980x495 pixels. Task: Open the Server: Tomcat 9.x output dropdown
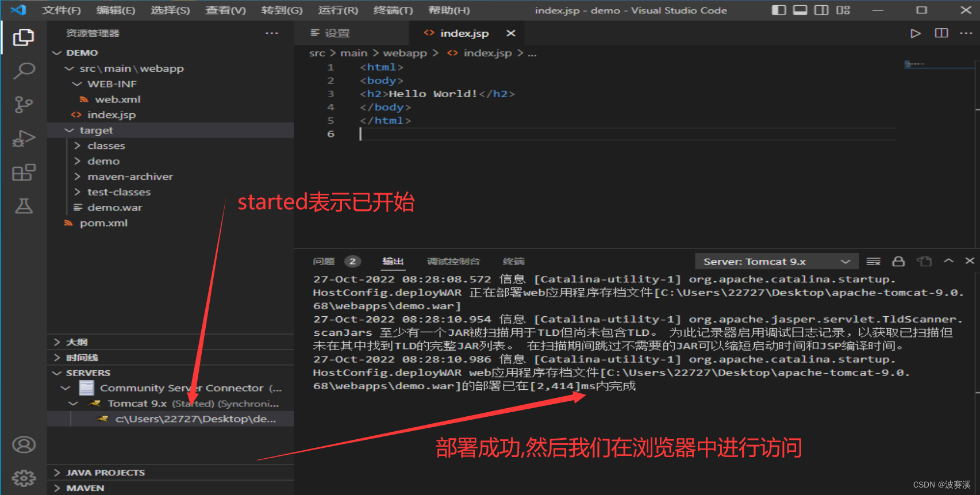pyautogui.click(x=777, y=262)
